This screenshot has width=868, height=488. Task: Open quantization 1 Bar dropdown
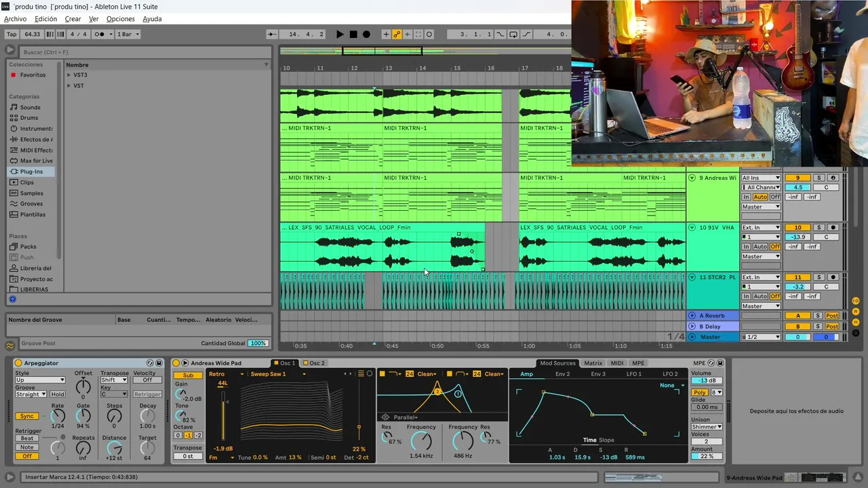tap(127, 34)
